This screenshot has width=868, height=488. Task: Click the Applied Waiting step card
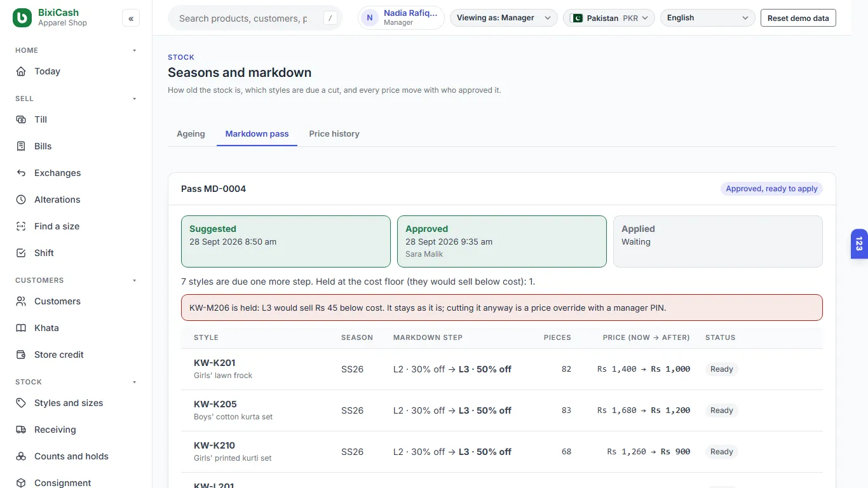pos(718,241)
